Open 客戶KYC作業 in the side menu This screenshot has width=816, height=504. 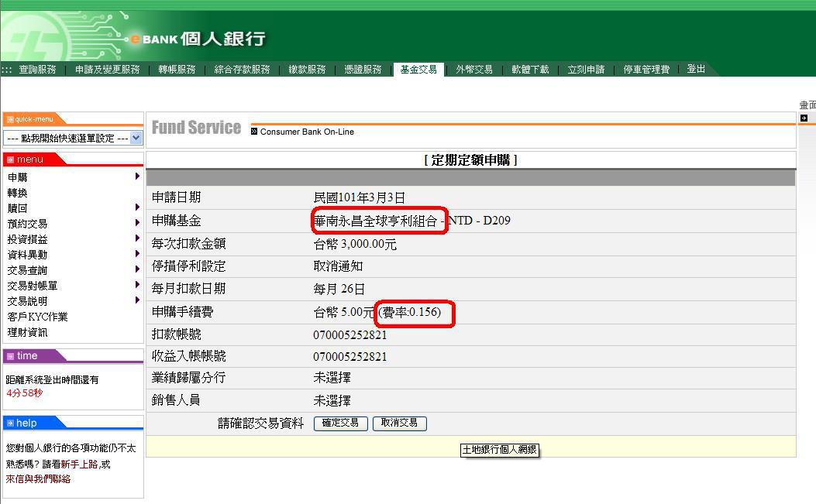pyautogui.click(x=37, y=317)
